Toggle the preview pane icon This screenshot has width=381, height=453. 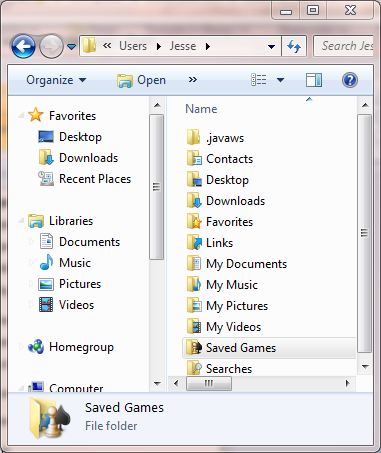click(314, 80)
